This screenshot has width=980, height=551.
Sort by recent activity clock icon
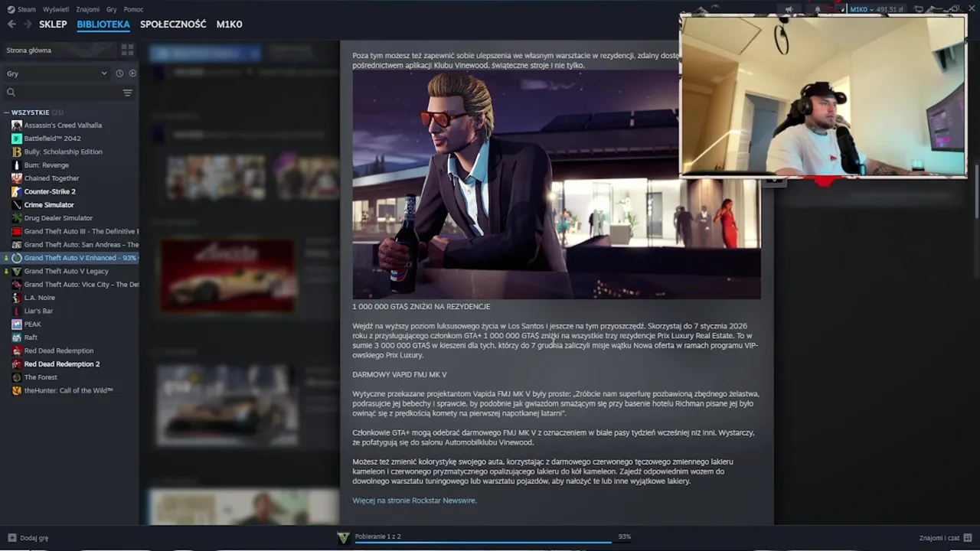pyautogui.click(x=119, y=73)
